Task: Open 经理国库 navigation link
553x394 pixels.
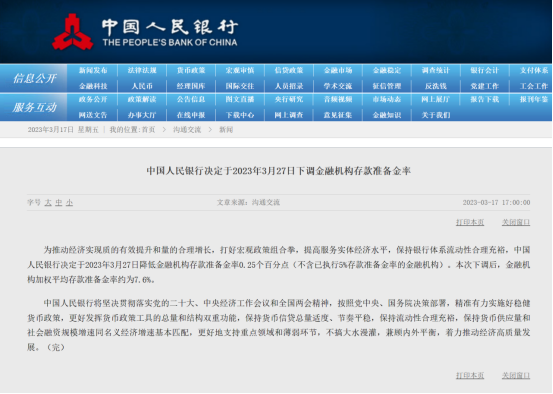Action: (191, 86)
